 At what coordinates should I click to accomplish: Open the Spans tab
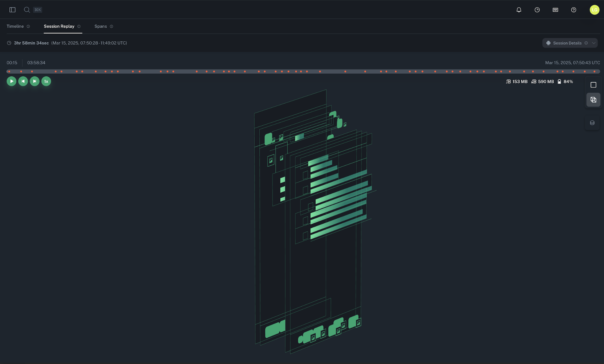(101, 26)
